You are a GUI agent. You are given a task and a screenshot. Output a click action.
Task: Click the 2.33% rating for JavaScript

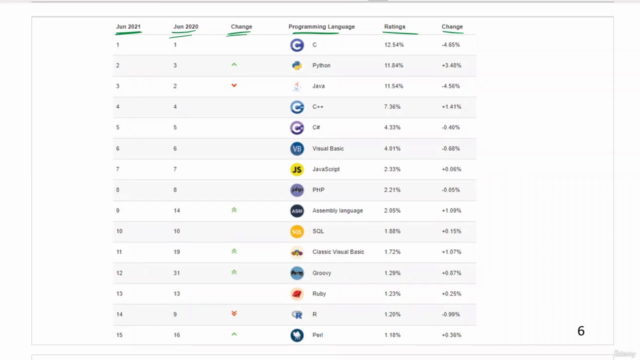tap(392, 169)
